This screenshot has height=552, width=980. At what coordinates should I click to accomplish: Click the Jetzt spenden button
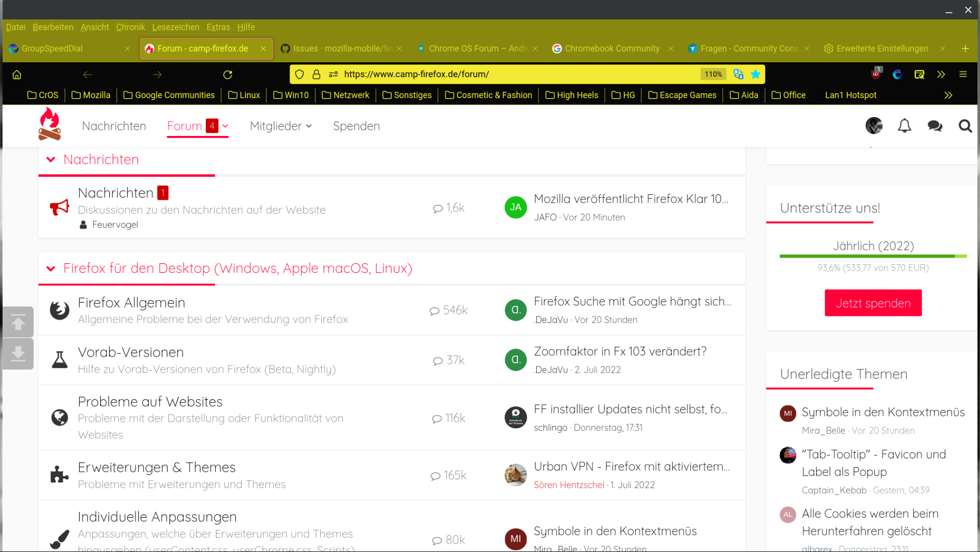coord(873,303)
